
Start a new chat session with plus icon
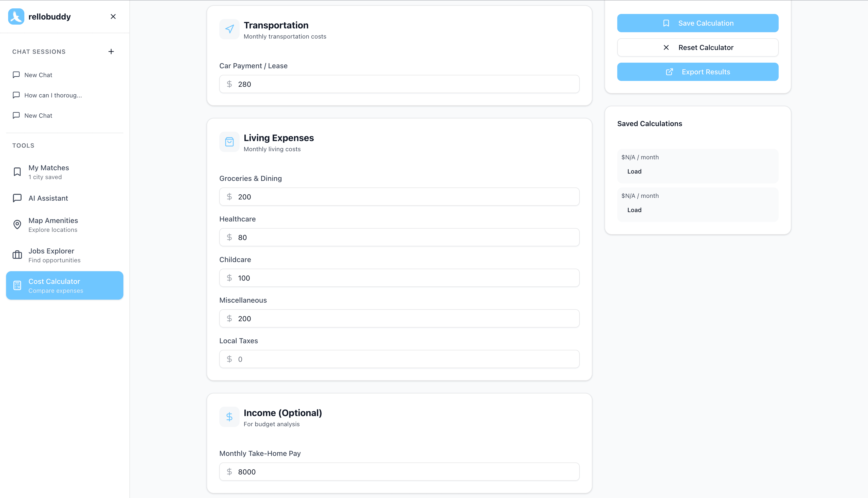111,52
